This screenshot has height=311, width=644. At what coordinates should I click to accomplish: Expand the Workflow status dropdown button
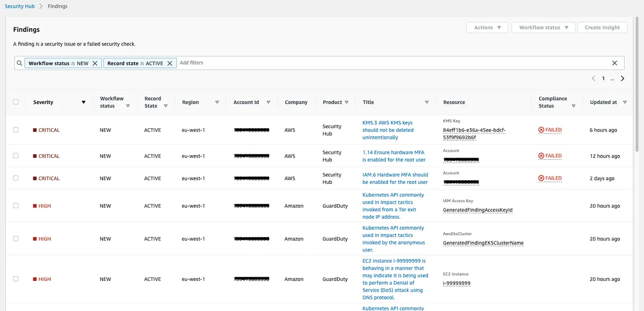544,27
